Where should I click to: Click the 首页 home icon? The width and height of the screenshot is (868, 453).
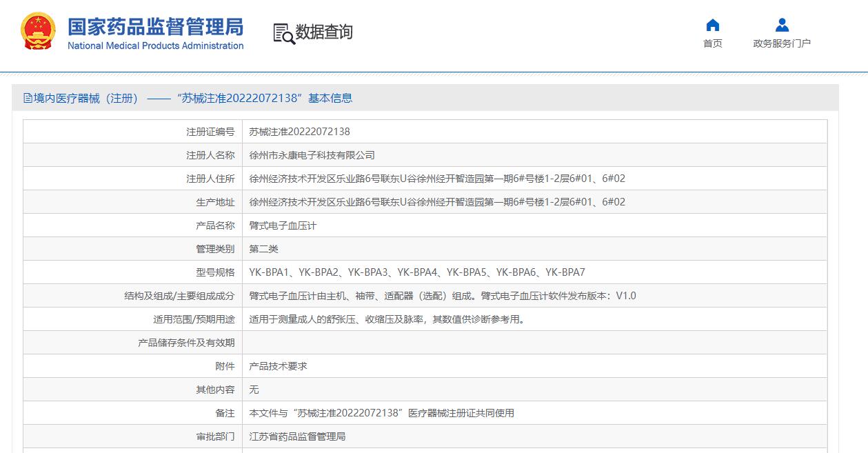pyautogui.click(x=713, y=26)
